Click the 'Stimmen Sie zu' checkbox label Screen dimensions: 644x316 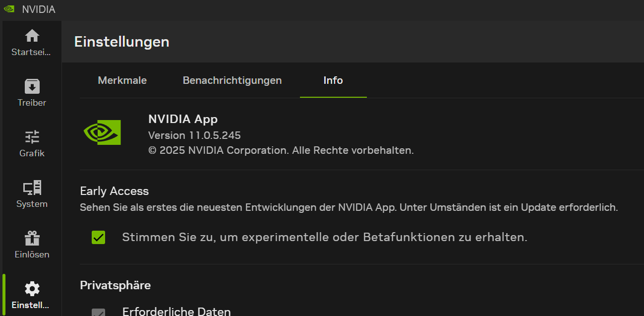click(325, 238)
